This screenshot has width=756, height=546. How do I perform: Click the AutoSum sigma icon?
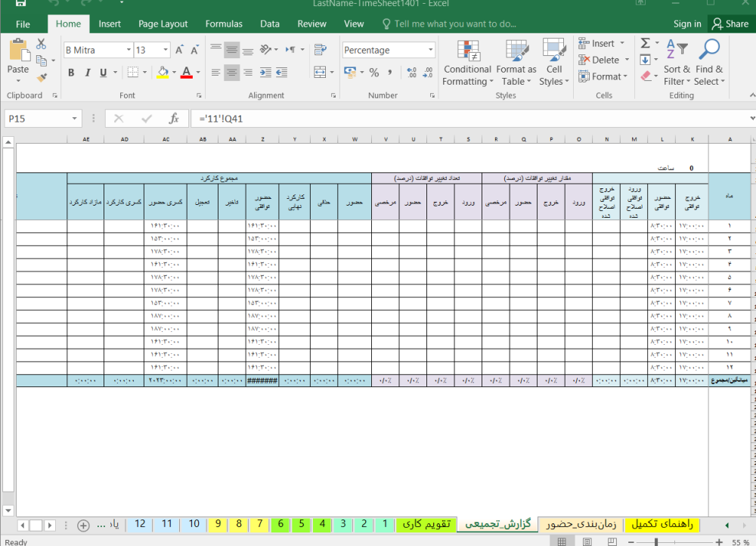(645, 43)
